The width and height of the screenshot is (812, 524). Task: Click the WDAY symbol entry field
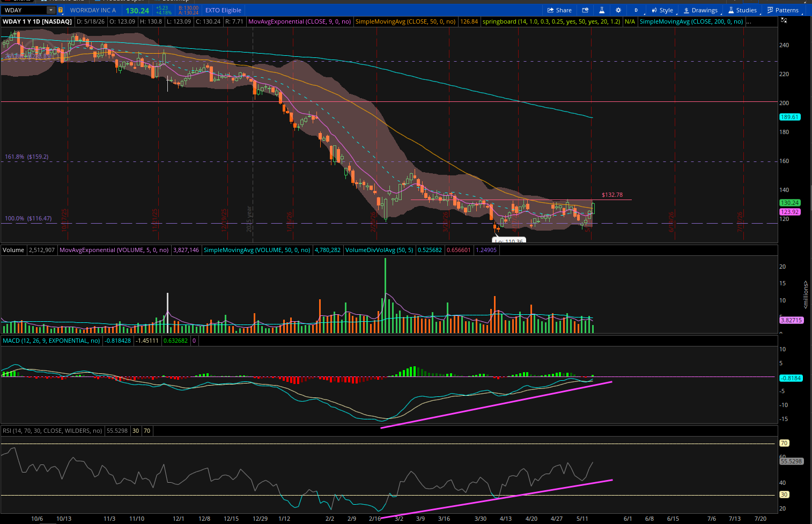(24, 10)
